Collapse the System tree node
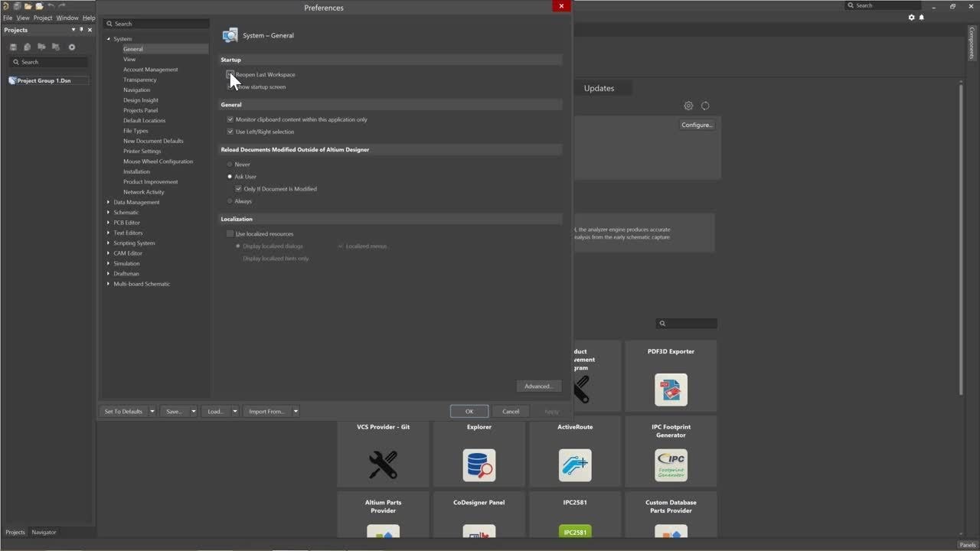This screenshot has width=980, height=551. [108, 39]
